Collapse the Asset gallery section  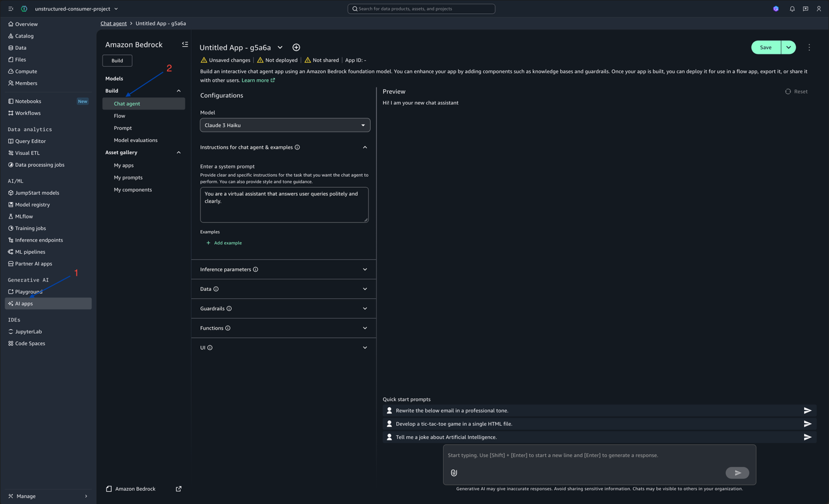click(178, 152)
